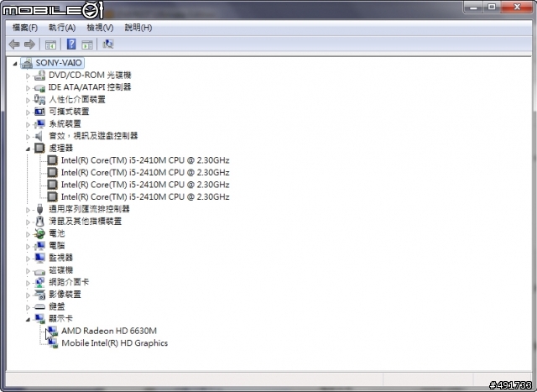Expand the 網路介面卡 node
537x392 pixels.
28,283
